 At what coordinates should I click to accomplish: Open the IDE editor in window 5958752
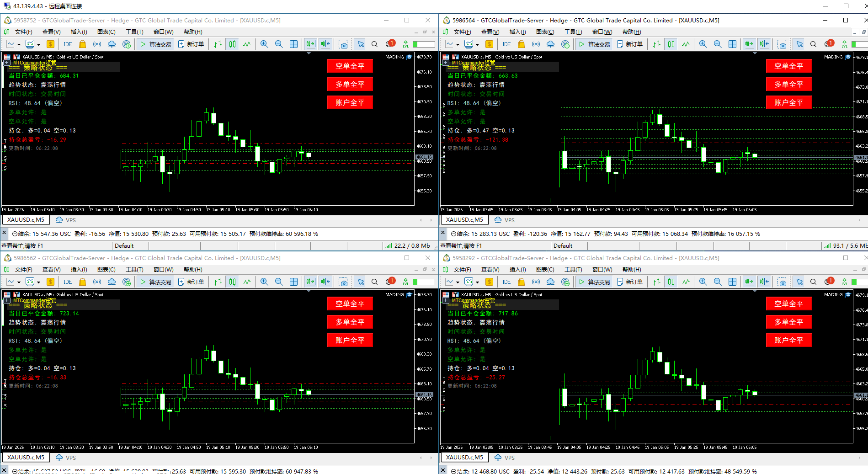tap(68, 44)
